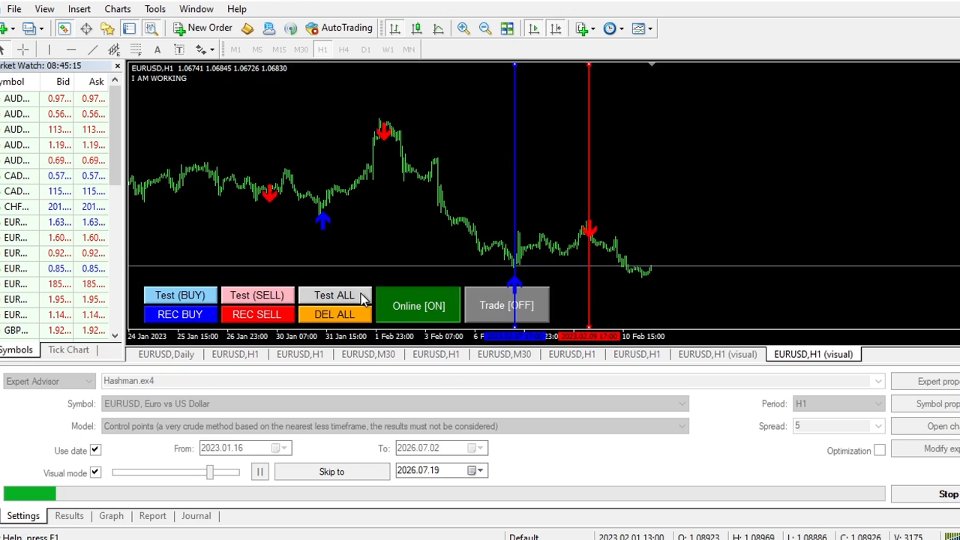Click the visual mode speed slider
The image size is (960, 540).
tap(176, 472)
